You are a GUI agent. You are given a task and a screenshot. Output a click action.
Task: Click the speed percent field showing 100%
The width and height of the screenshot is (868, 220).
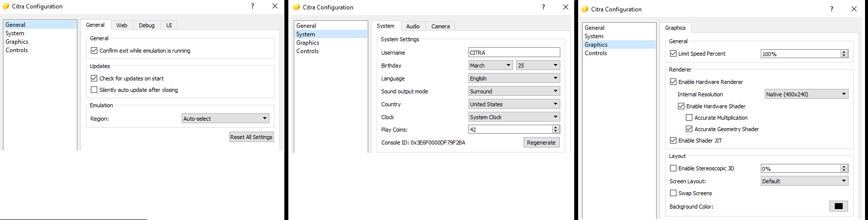click(x=801, y=54)
